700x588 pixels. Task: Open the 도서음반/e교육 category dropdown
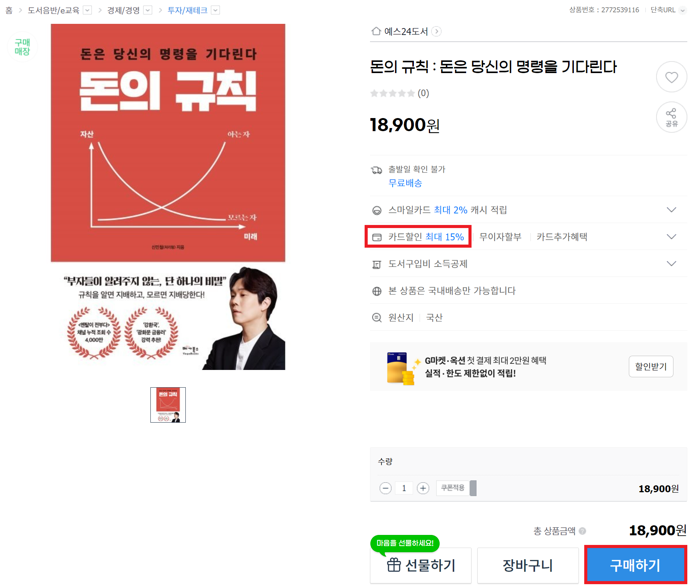pos(88,10)
